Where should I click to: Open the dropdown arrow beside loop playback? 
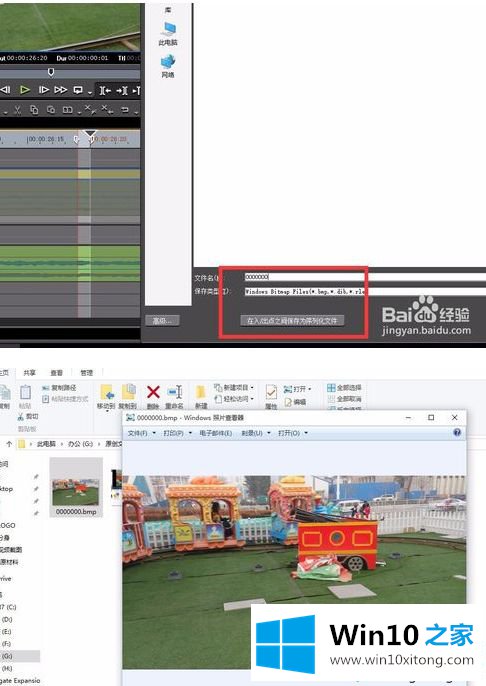tap(90, 92)
